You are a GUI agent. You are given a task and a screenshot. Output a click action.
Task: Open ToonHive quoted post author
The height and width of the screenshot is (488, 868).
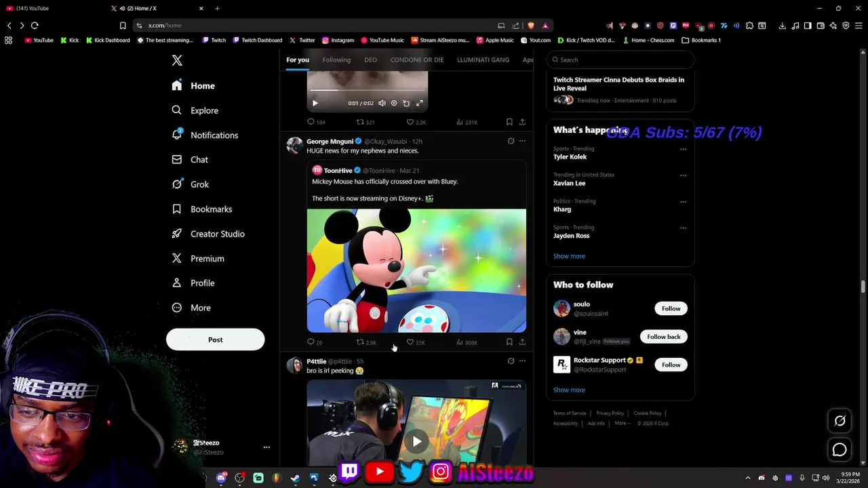point(338,171)
